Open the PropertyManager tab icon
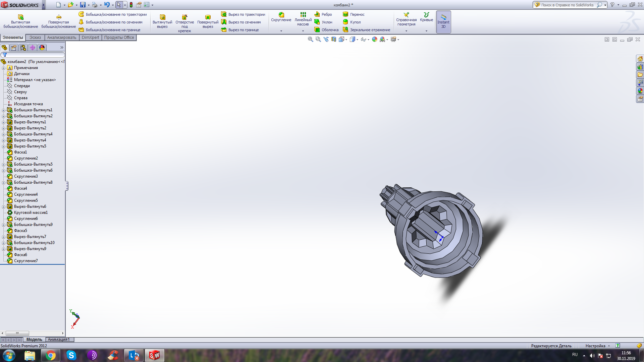This screenshot has width=644, height=362. 14,48
